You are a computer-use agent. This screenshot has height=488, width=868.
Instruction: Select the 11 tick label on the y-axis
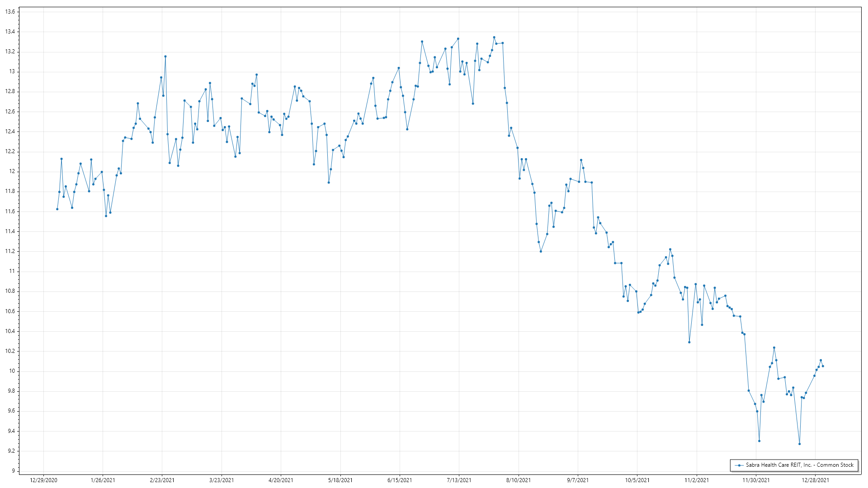click(12, 271)
